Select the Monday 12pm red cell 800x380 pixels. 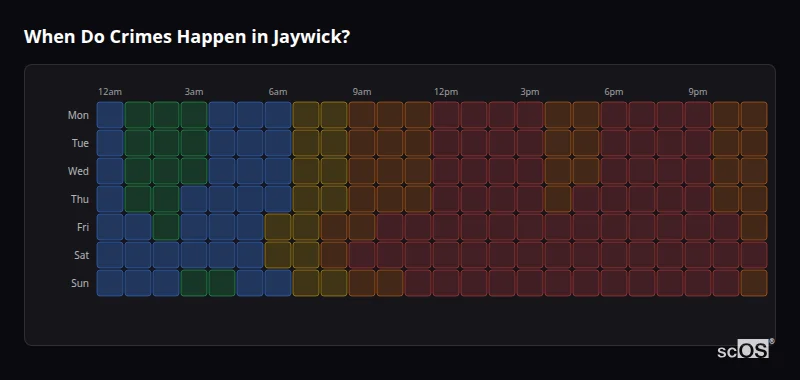point(446,115)
